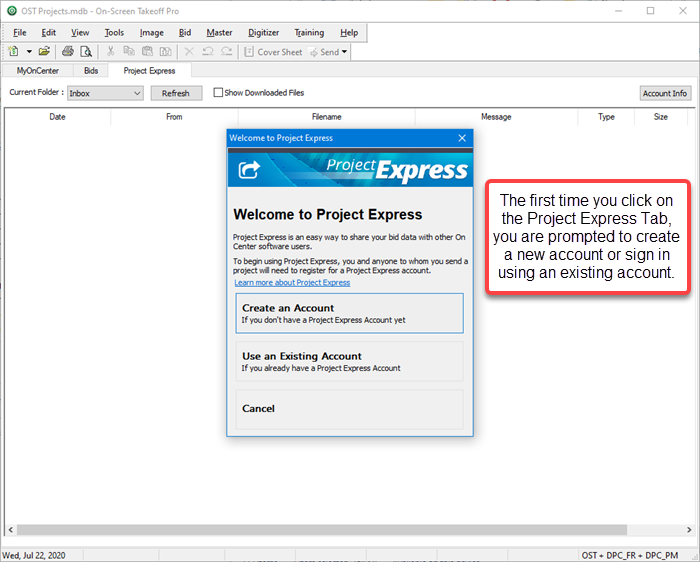Click the horizontal scrollbar right arrow
This screenshot has height=562, width=700.
tap(689, 530)
